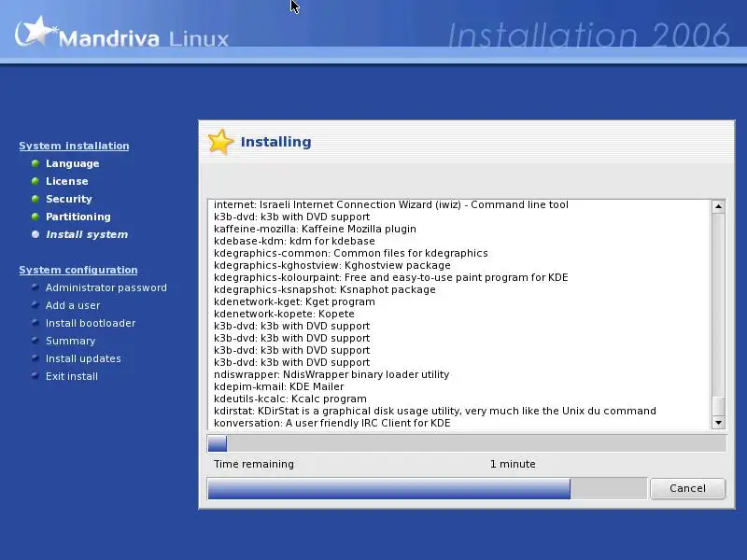Click the kdegraphics-kolourpaint line
The height and width of the screenshot is (560, 747).
(x=390, y=277)
